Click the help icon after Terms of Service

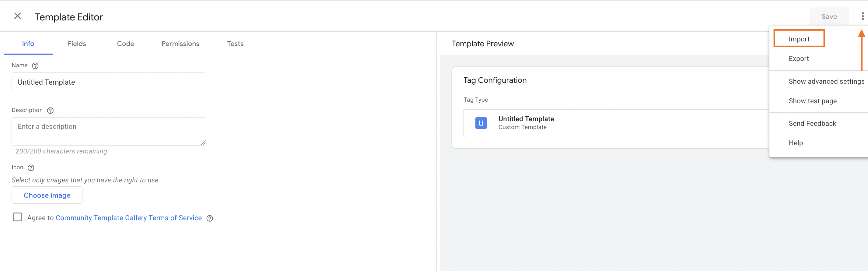pyautogui.click(x=210, y=218)
